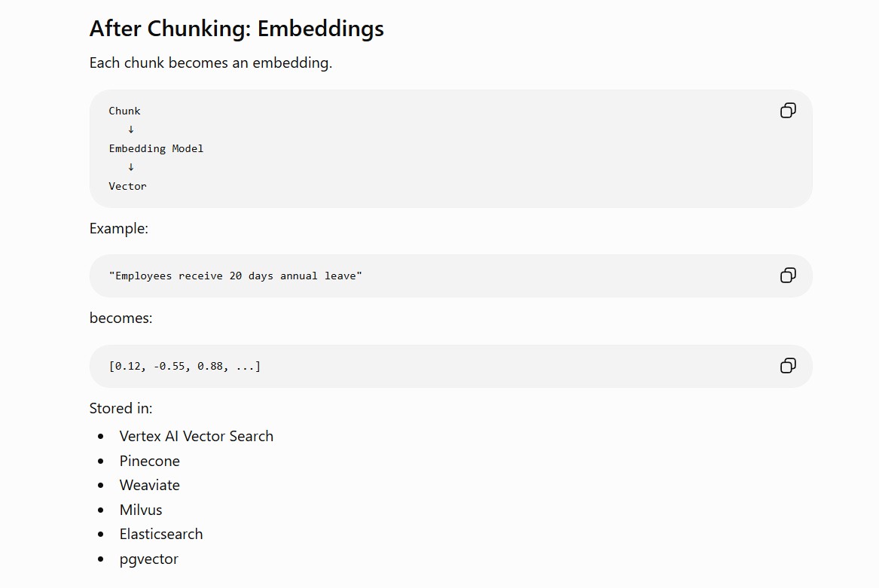
Task: Select the "Milvus" list item
Action: (141, 510)
